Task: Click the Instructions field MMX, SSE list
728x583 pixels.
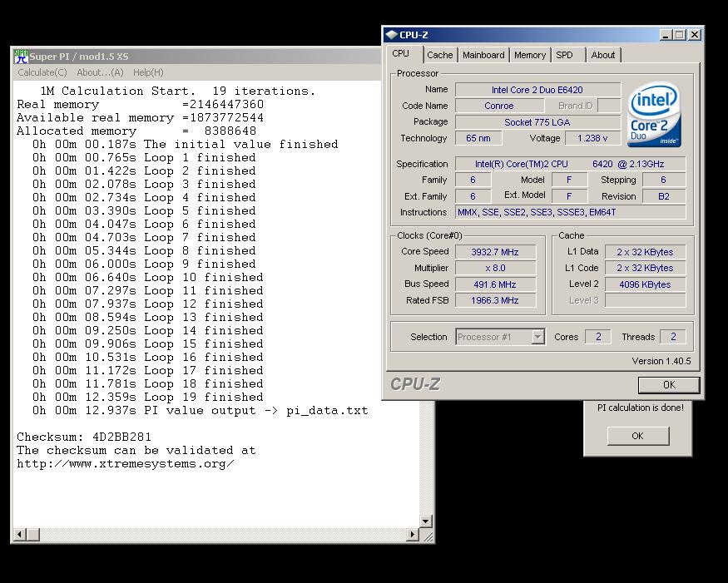Action: point(570,212)
